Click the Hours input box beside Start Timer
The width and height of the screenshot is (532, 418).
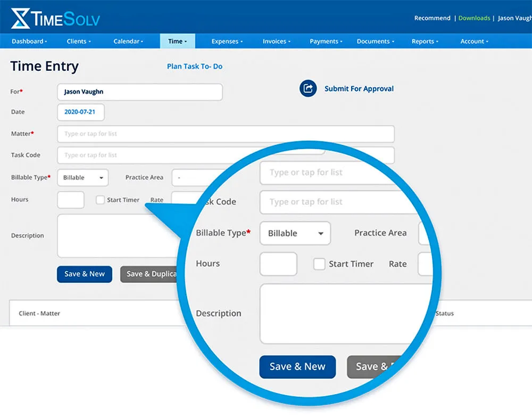71,200
